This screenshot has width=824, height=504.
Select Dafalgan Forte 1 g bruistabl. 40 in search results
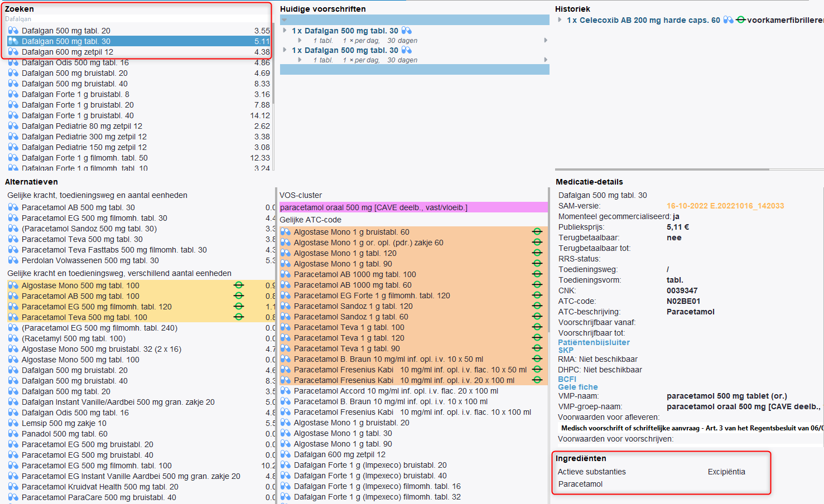138,115
